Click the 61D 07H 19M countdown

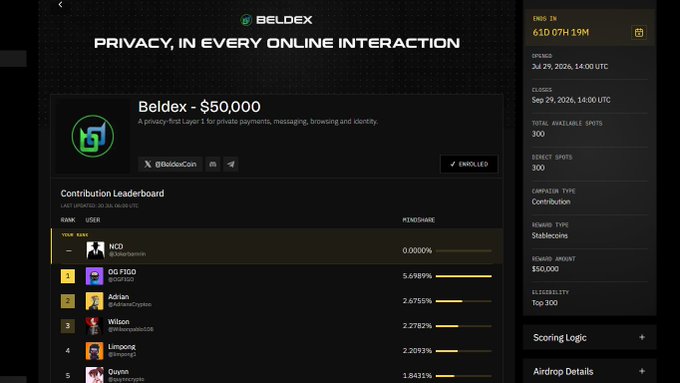coord(561,33)
